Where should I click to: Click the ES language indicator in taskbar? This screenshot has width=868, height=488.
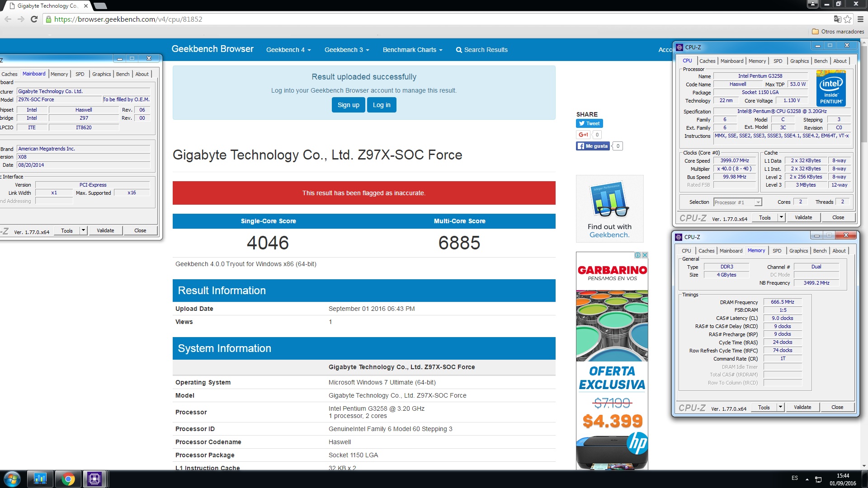pos(795,478)
